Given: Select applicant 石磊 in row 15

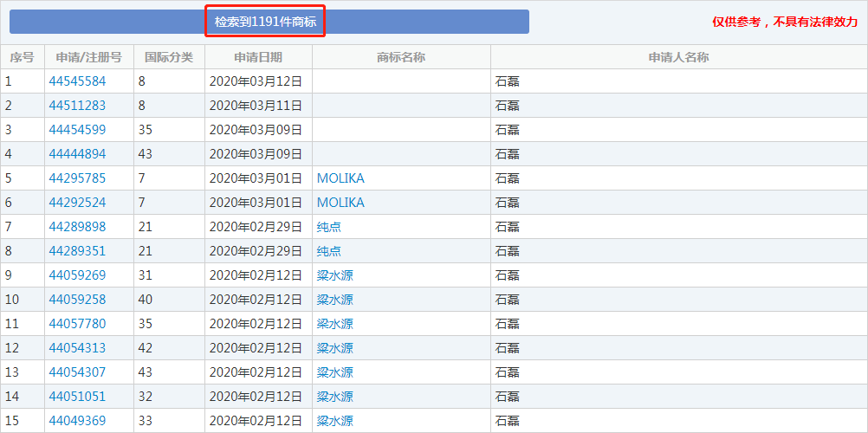Looking at the screenshot, I should 507,421.
